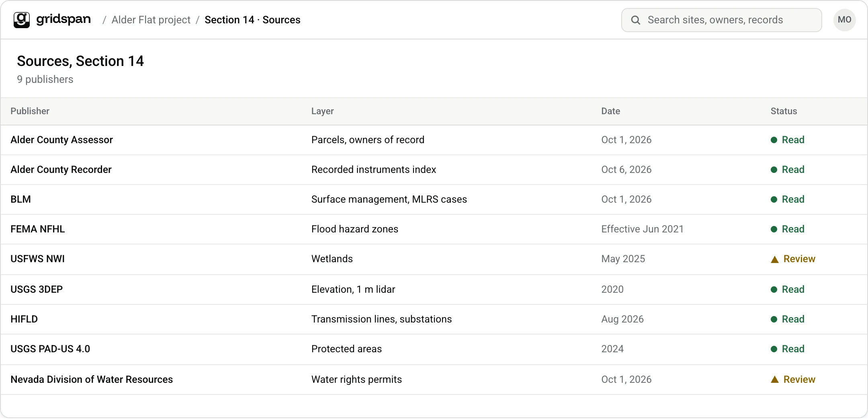Select the USGS 3DEP publisher
The height and width of the screenshot is (419, 868).
pyautogui.click(x=37, y=290)
